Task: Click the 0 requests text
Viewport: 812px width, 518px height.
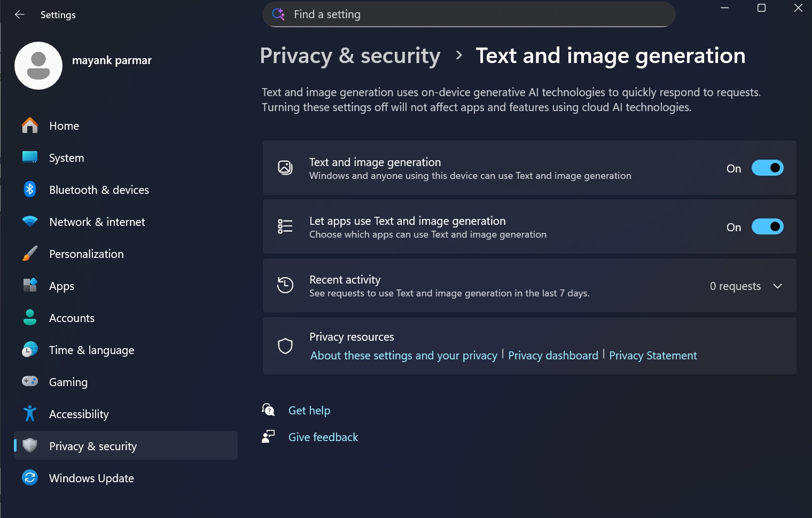Action: (x=735, y=286)
